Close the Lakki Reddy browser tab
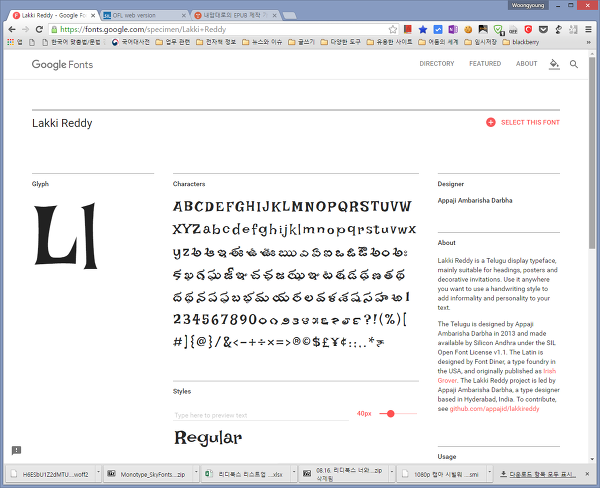 [93, 16]
